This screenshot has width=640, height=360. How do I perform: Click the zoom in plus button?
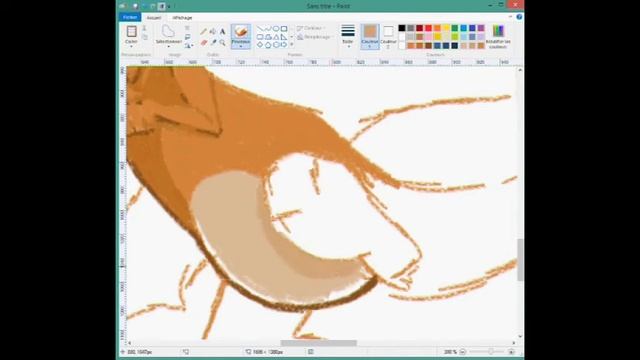[511, 351]
